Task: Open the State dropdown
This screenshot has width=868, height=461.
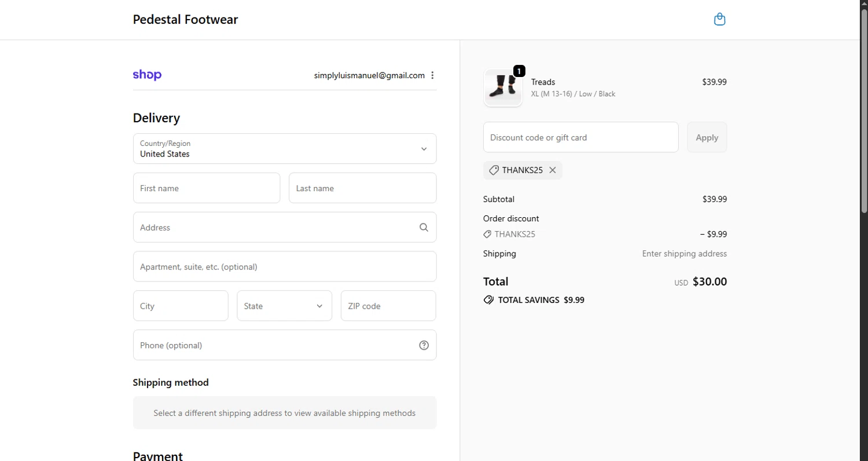Action: pos(285,306)
